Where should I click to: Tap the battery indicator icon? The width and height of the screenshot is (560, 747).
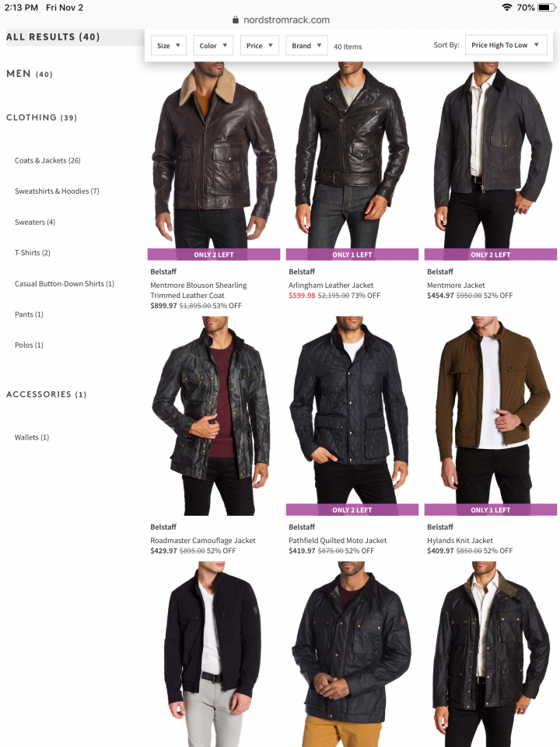coord(546,7)
